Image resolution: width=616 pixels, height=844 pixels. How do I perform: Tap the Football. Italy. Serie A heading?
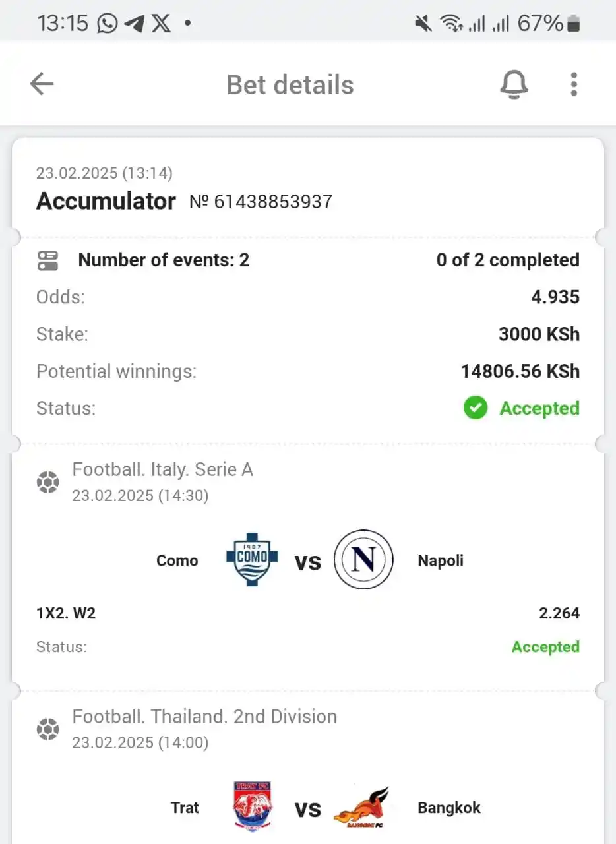point(162,469)
